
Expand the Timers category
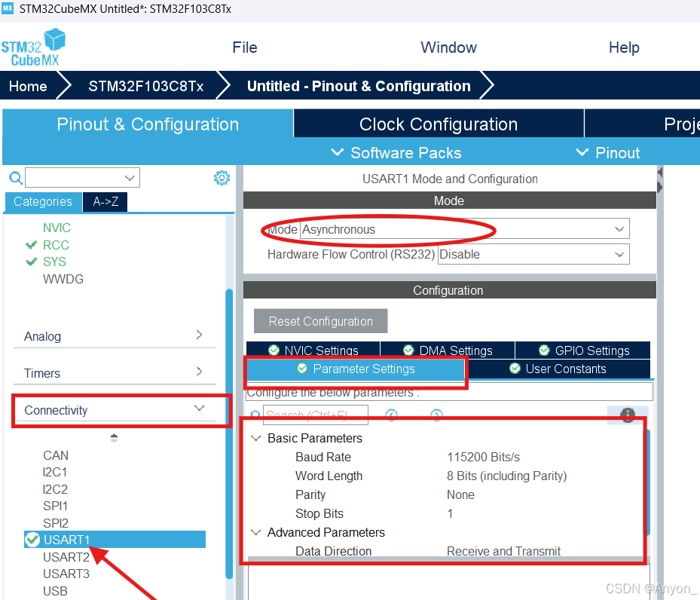click(x=115, y=372)
